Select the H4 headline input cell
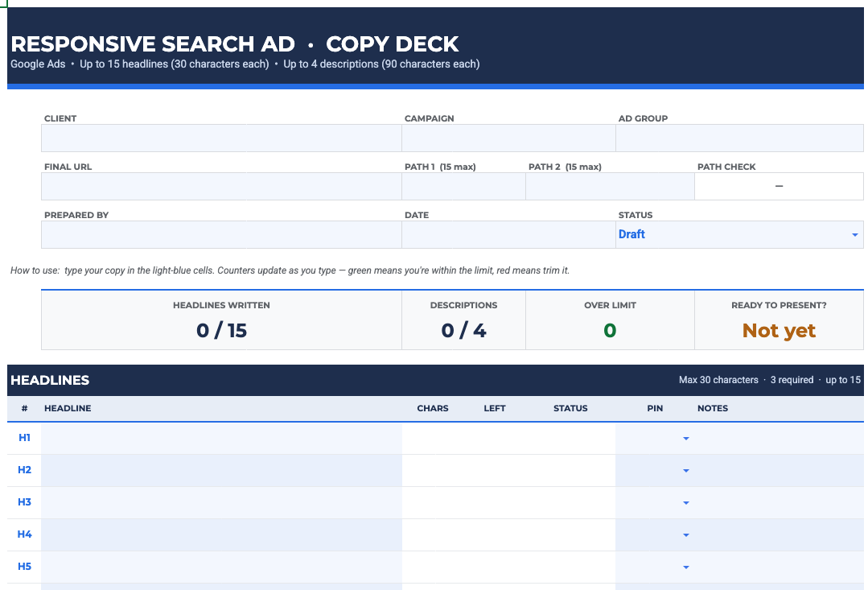Screen dimensions: 868x590 point(221,534)
